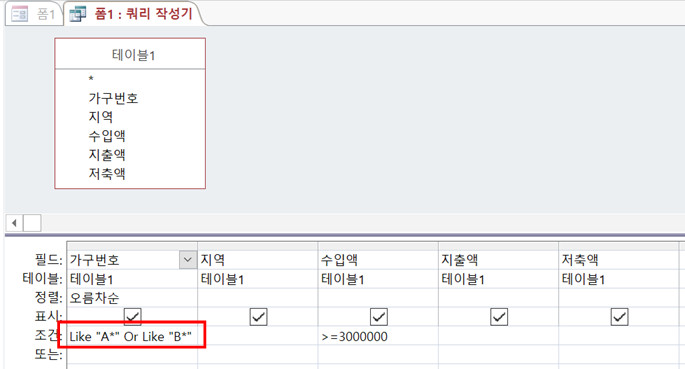This screenshot has height=369, width=685.
Task: Open the 가구번호 field dropdown arrow
Action: (188, 260)
